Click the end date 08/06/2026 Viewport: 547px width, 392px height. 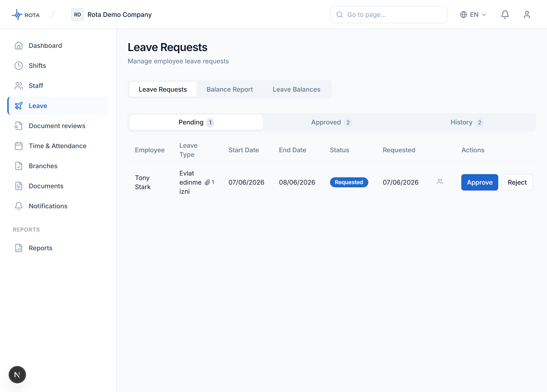[x=297, y=182]
